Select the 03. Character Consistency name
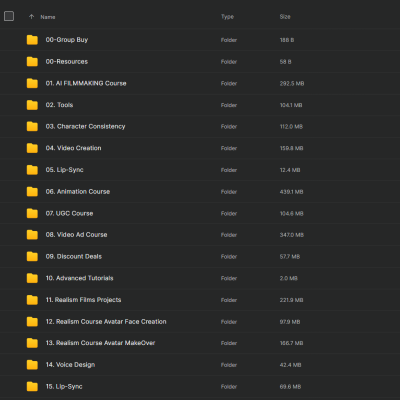 (85, 127)
